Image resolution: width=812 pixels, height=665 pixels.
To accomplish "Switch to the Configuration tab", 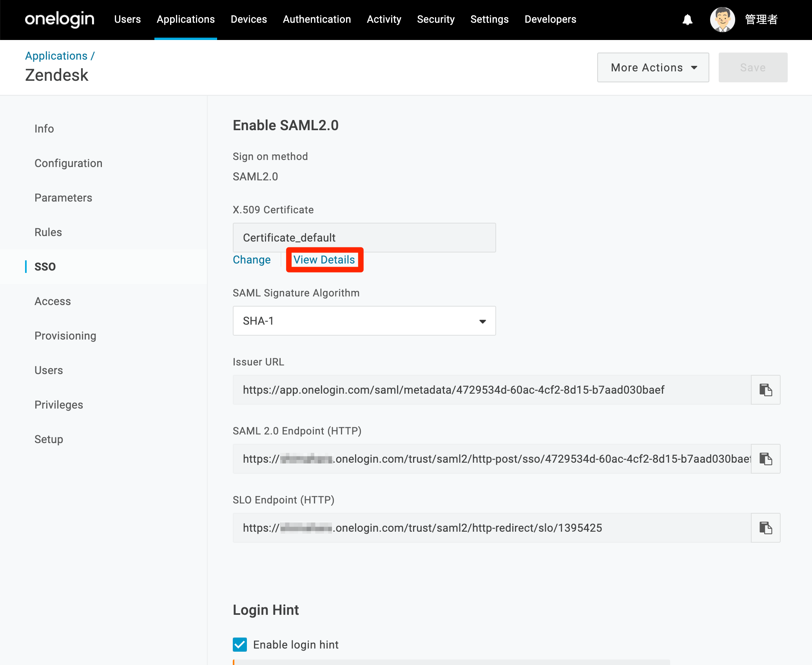I will (68, 163).
